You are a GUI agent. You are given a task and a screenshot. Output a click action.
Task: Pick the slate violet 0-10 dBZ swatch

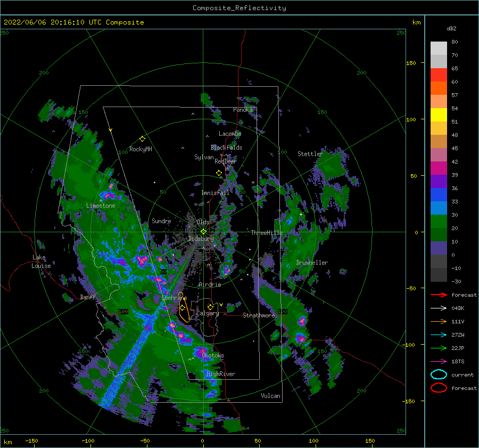tap(439, 248)
